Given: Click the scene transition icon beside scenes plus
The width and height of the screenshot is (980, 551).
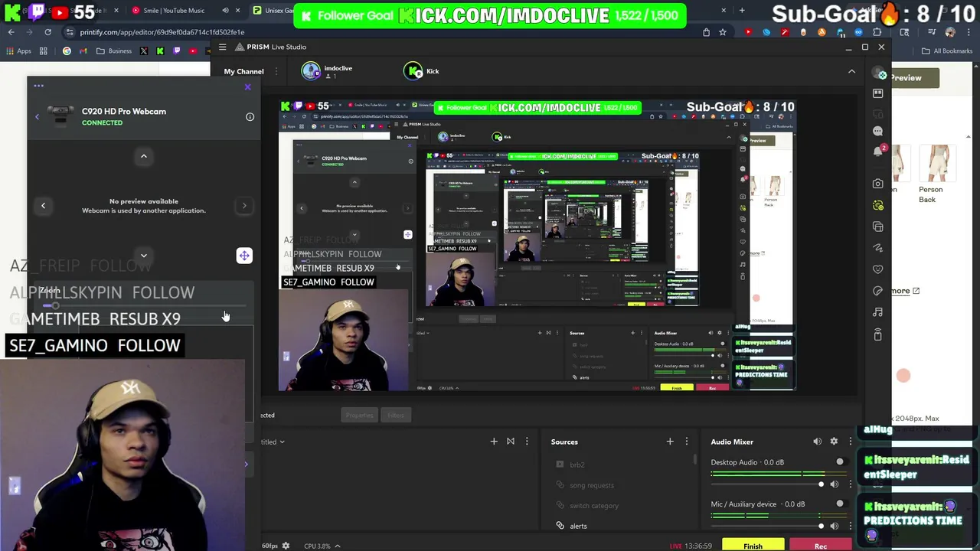Looking at the screenshot, I should click(x=511, y=442).
